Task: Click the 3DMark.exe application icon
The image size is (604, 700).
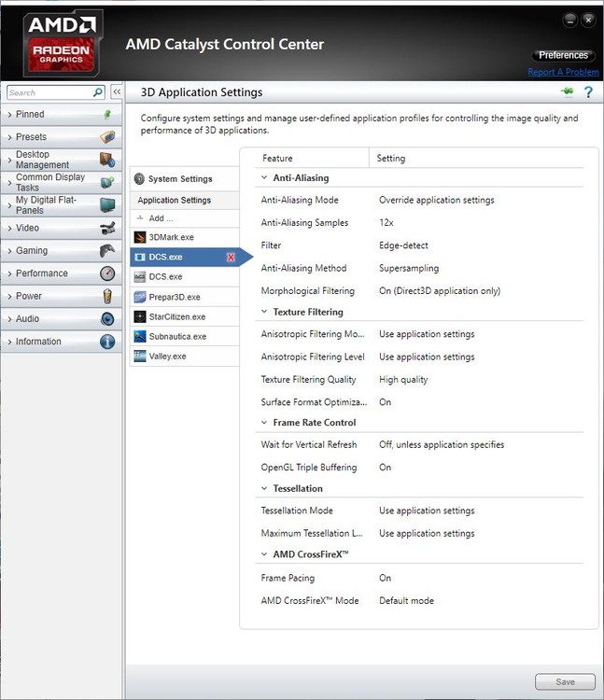Action: coord(140,237)
